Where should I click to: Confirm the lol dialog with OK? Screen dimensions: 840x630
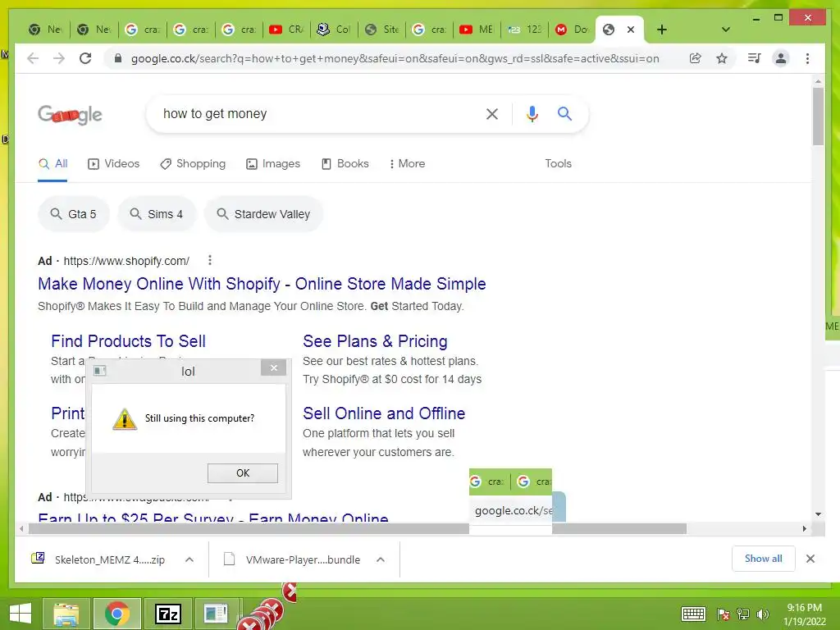pos(243,473)
